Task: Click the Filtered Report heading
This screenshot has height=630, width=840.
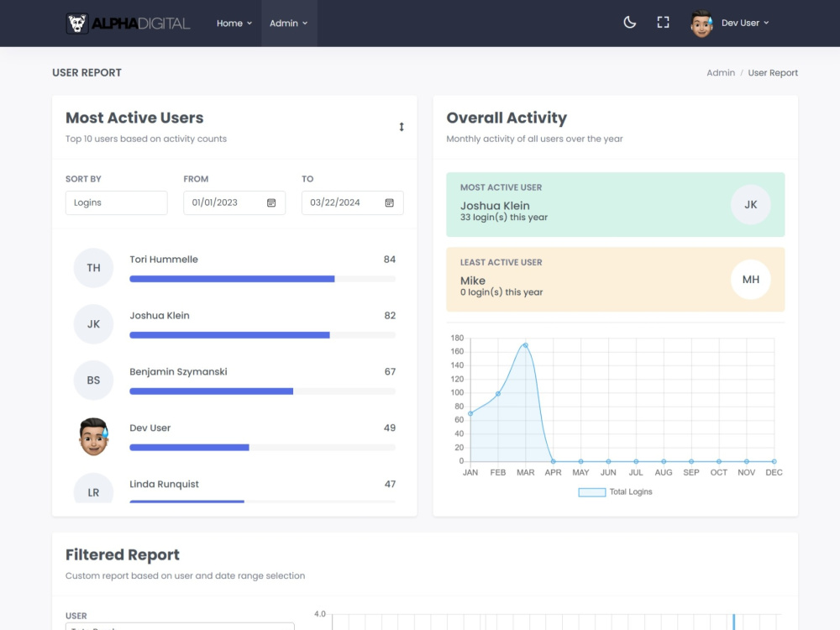Action: [x=123, y=555]
